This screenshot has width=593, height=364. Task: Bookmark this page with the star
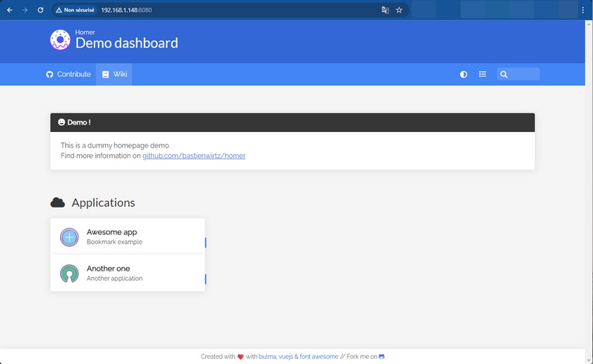[399, 10]
